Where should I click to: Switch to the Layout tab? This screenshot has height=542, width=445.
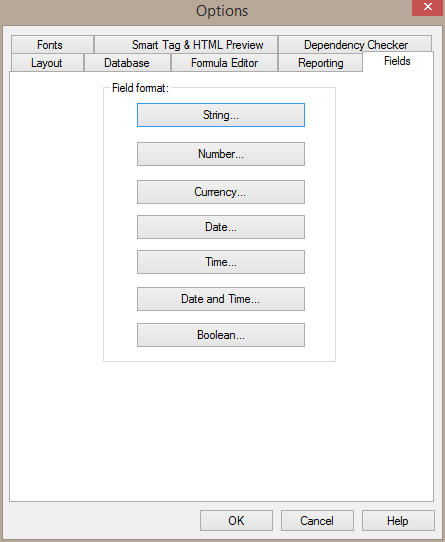47,63
